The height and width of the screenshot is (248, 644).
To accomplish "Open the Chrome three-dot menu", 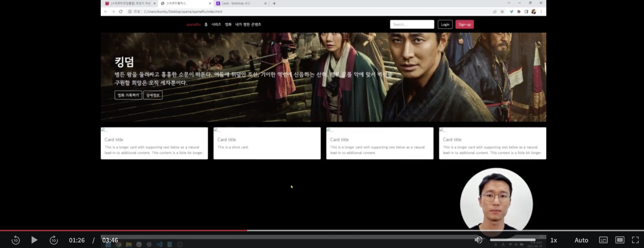I will click(541, 11).
